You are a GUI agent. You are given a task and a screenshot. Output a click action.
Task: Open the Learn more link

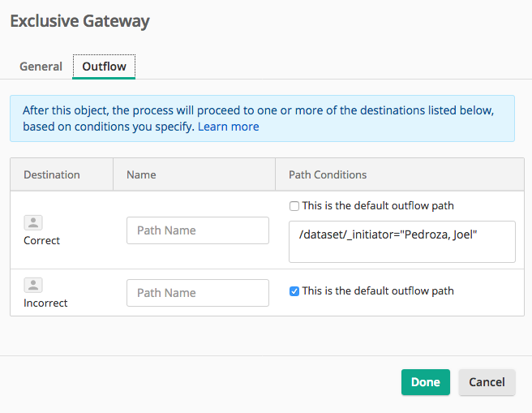(x=229, y=127)
